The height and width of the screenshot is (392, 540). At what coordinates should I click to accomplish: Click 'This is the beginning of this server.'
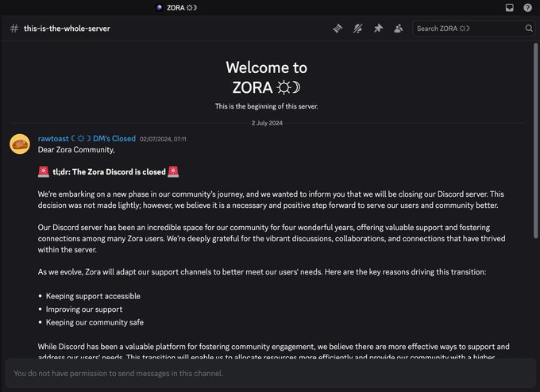pyautogui.click(x=267, y=106)
